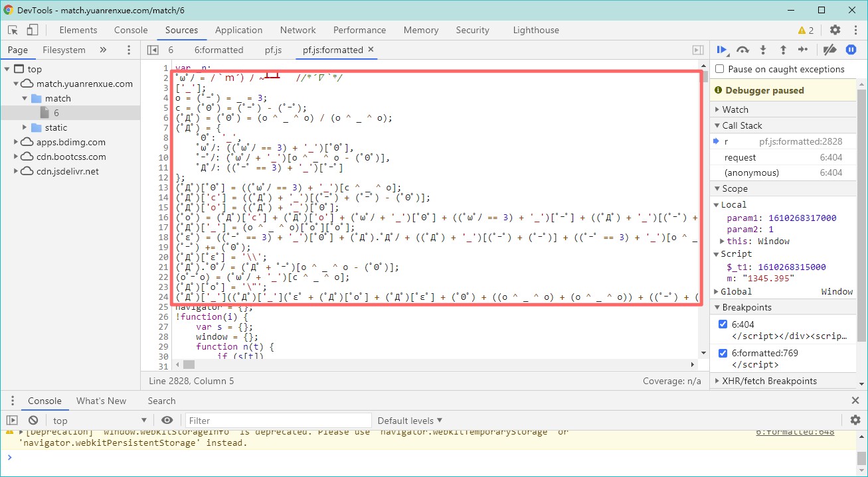Open the navigator pane options menu

(x=129, y=50)
